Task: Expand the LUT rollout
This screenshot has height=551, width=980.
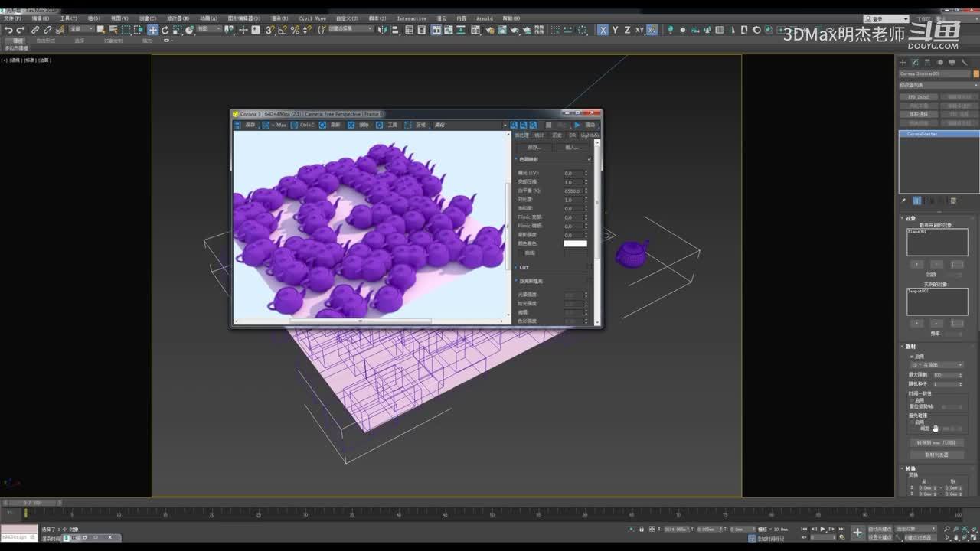Action: (x=524, y=268)
